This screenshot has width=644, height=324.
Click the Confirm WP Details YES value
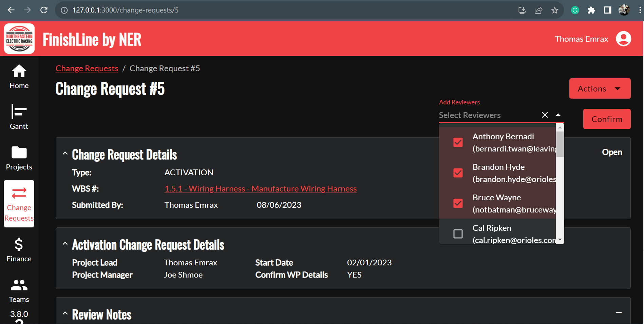[x=354, y=275]
